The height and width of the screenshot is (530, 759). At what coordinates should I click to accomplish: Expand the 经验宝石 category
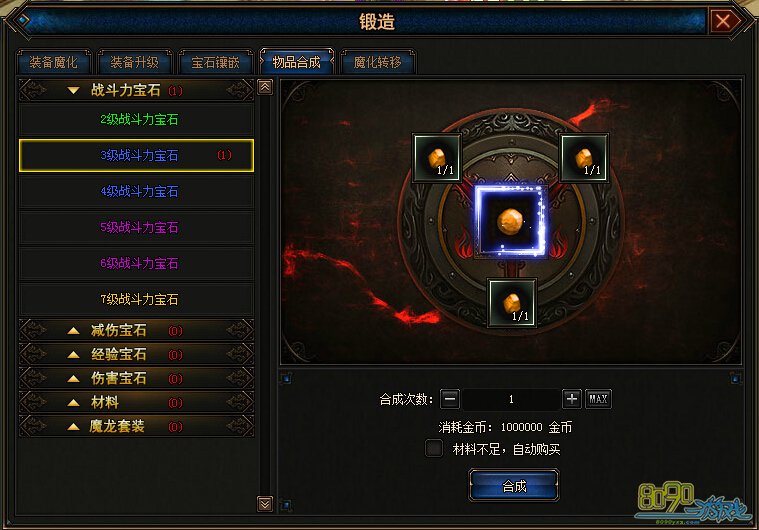tap(136, 354)
